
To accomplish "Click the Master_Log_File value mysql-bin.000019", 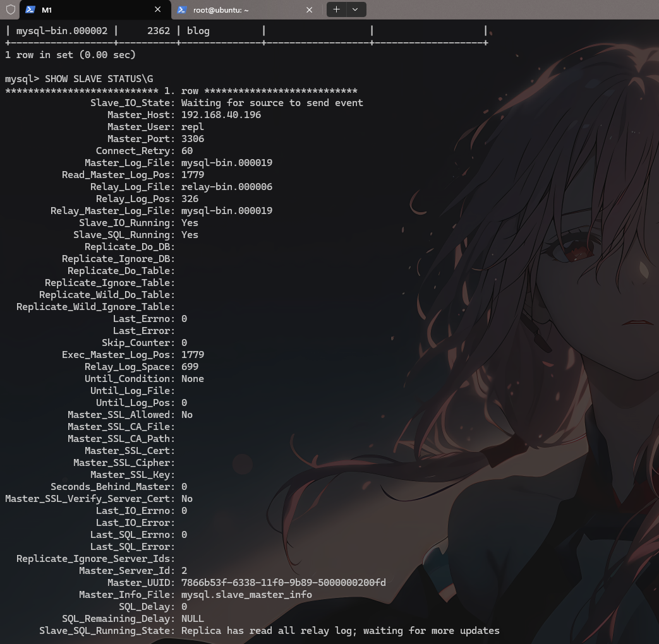I will [x=227, y=162].
